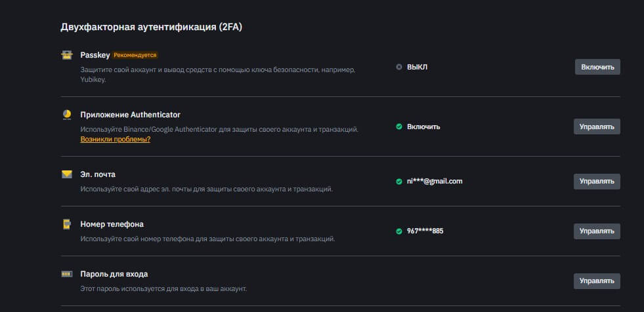Image resolution: width=644 pixels, height=312 pixels.
Task: Click the green check icon beside Authenticator status
Action: 399,127
